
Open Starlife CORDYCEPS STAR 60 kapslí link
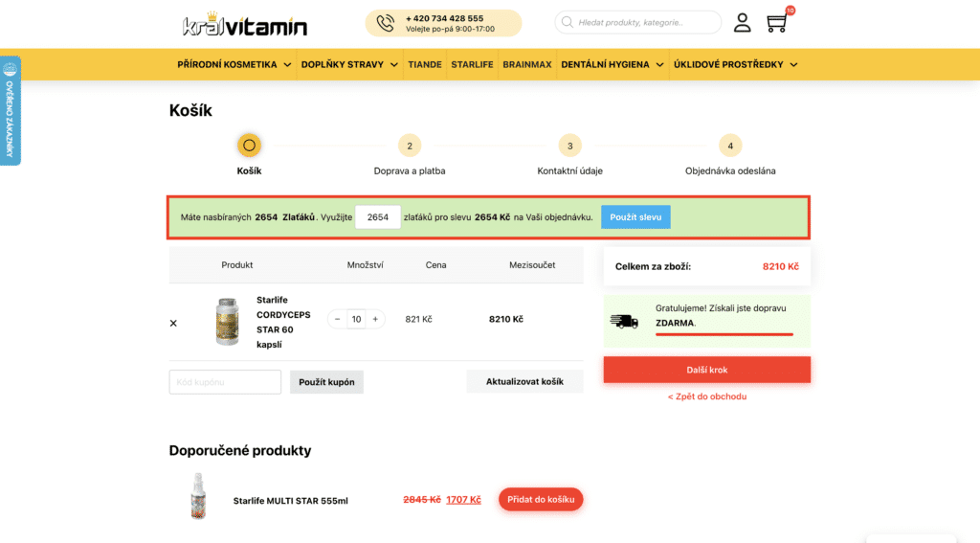click(283, 322)
